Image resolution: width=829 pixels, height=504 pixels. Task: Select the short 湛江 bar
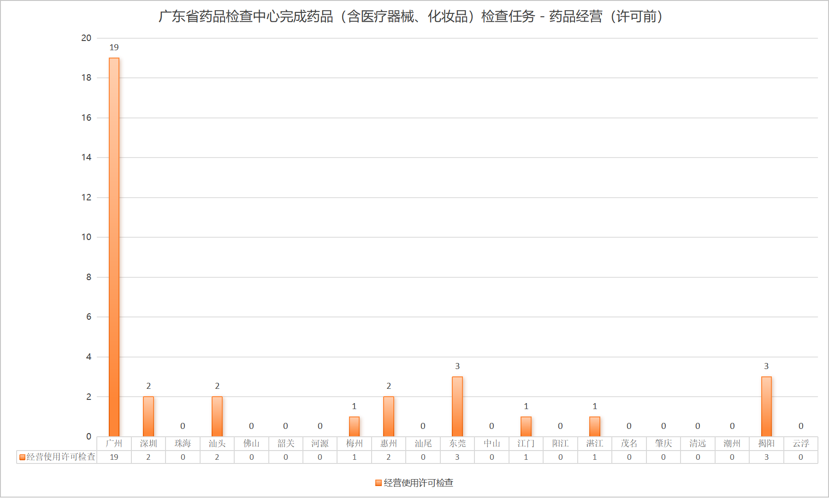coord(595,426)
